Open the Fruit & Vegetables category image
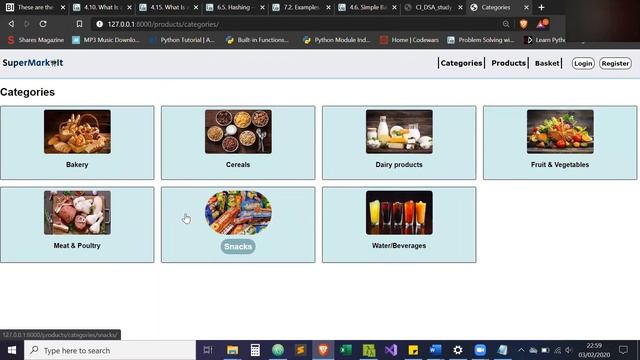This screenshot has width=640, height=360. click(x=560, y=131)
